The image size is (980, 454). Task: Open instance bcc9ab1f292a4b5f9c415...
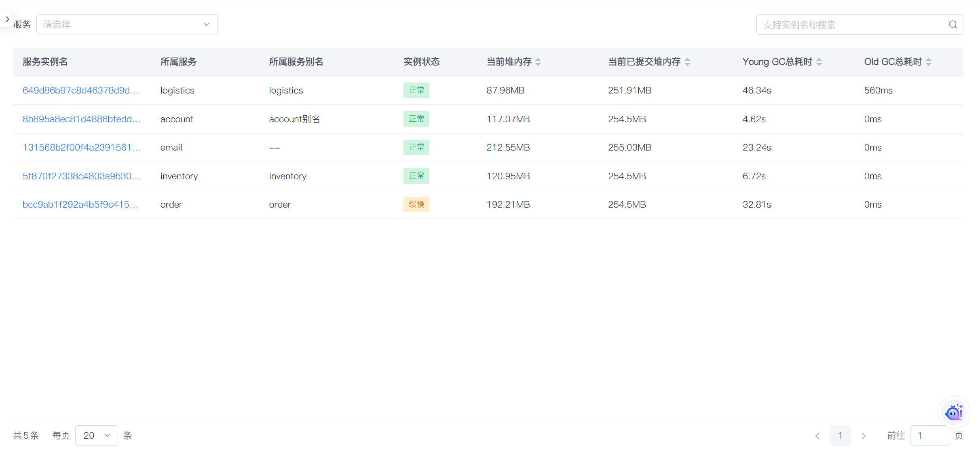80,204
